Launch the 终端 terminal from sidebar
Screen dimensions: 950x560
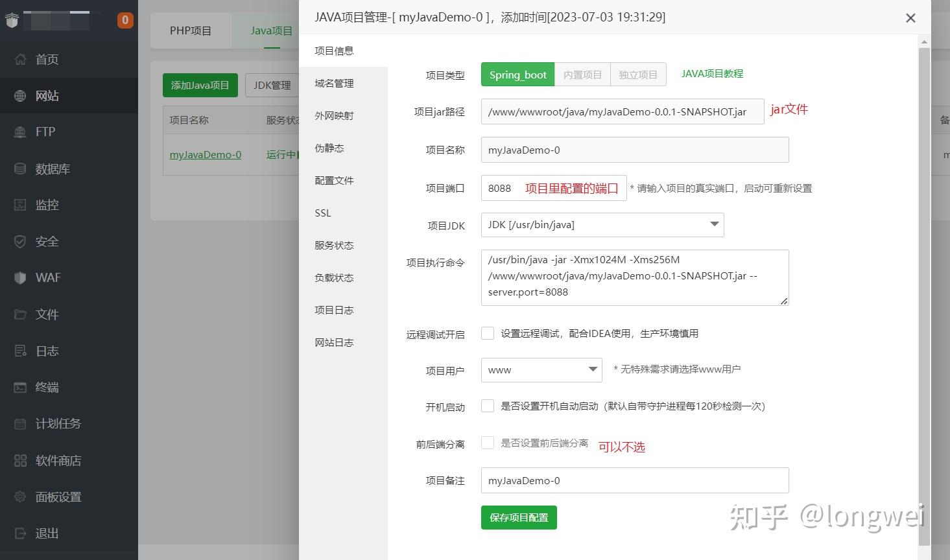click(46, 386)
